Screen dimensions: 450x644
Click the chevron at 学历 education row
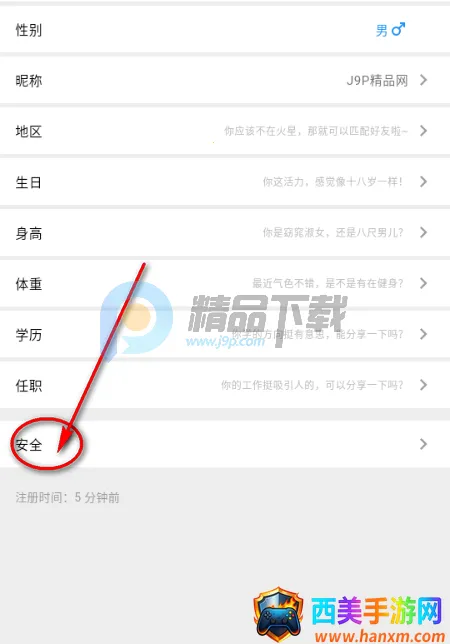coord(423,334)
